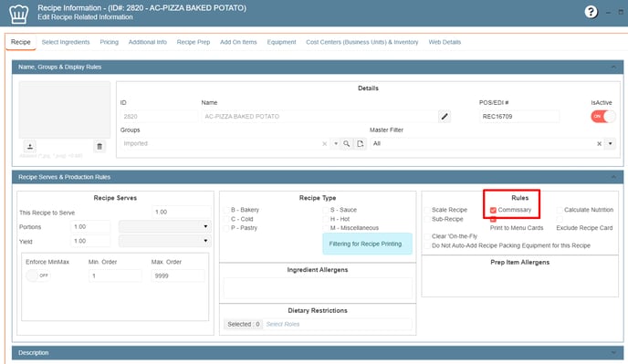Toggle the Exclude Recipe Card checkbox
Screen dimensions: 628x364
coord(560,219)
